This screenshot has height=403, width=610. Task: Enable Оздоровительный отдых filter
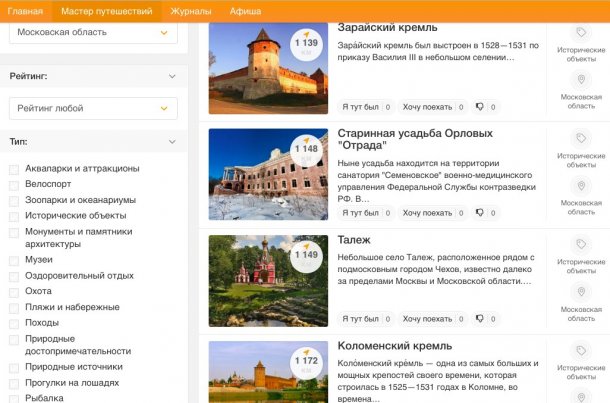pyautogui.click(x=14, y=276)
